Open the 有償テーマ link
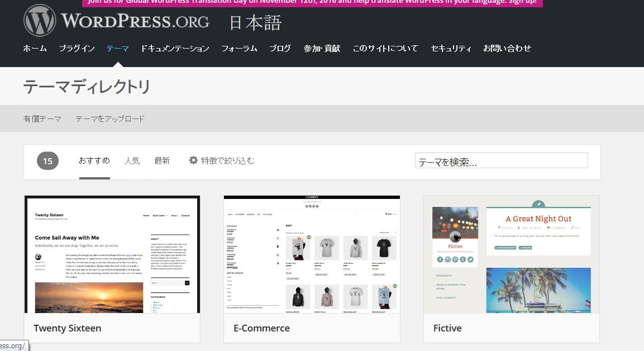644x351 pixels. pos(42,119)
